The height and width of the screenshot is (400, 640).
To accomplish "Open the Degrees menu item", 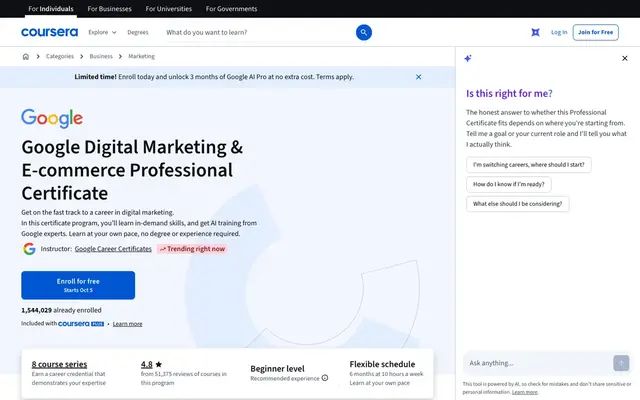I will point(138,32).
